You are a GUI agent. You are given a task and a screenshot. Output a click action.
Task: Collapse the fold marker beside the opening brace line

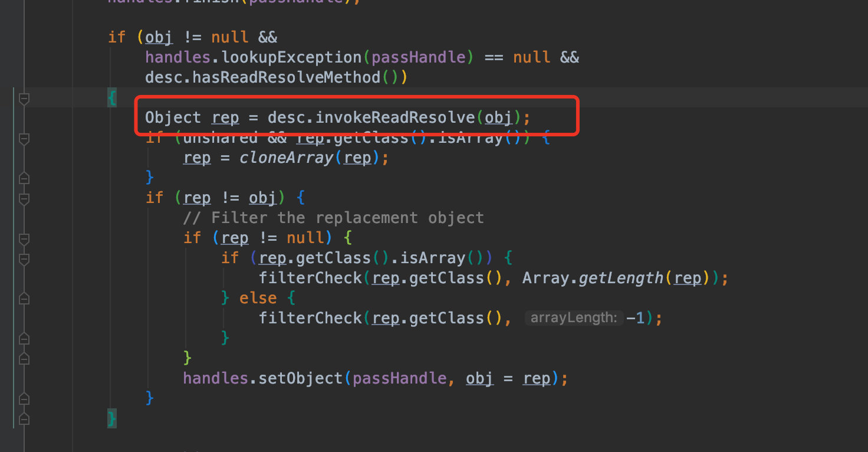24,99
